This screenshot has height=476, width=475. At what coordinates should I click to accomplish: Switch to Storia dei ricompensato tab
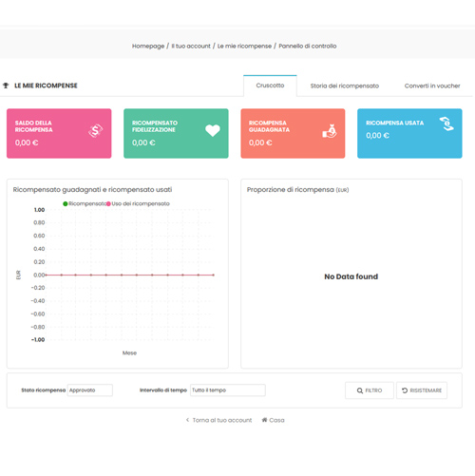click(x=345, y=86)
